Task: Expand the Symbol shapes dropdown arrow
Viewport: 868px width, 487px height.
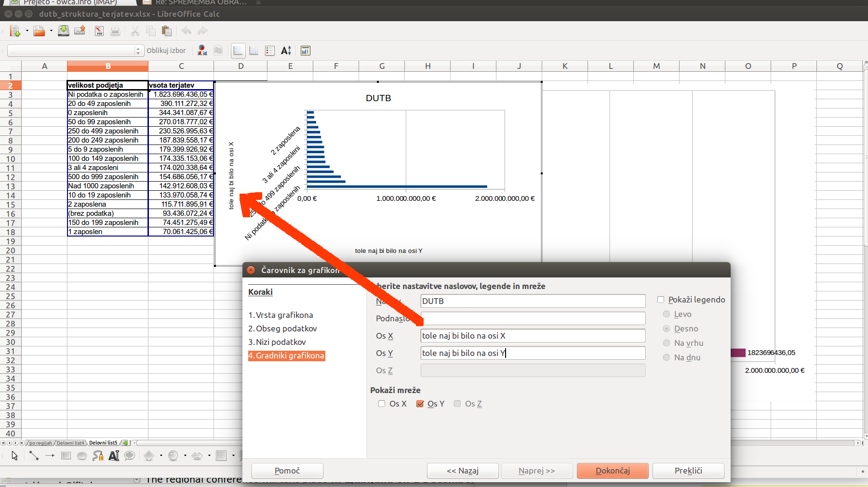Action: [x=185, y=456]
